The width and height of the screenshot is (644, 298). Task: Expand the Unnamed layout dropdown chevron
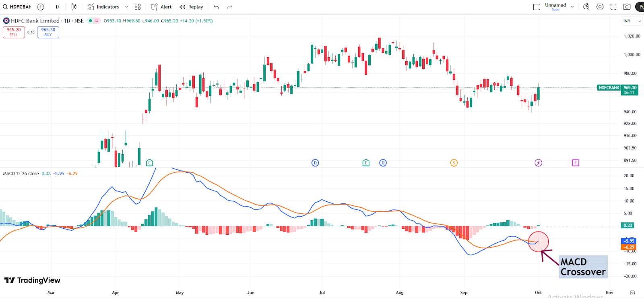tap(572, 7)
